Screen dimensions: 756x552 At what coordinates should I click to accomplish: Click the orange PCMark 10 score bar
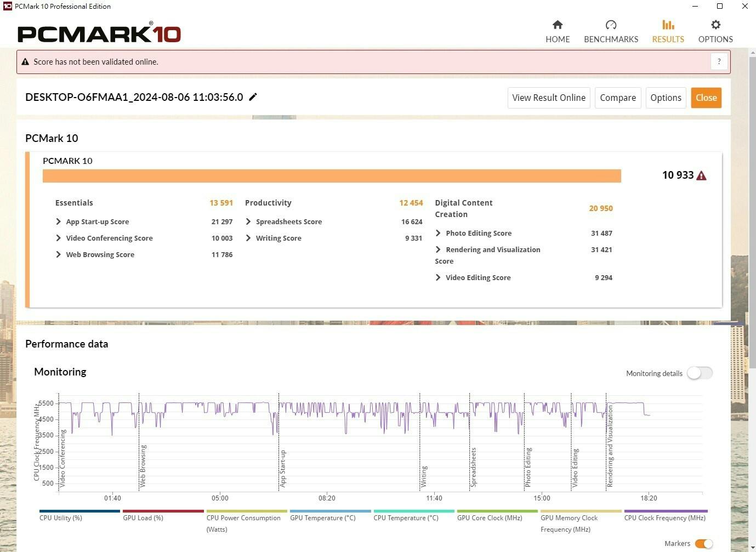coord(332,176)
